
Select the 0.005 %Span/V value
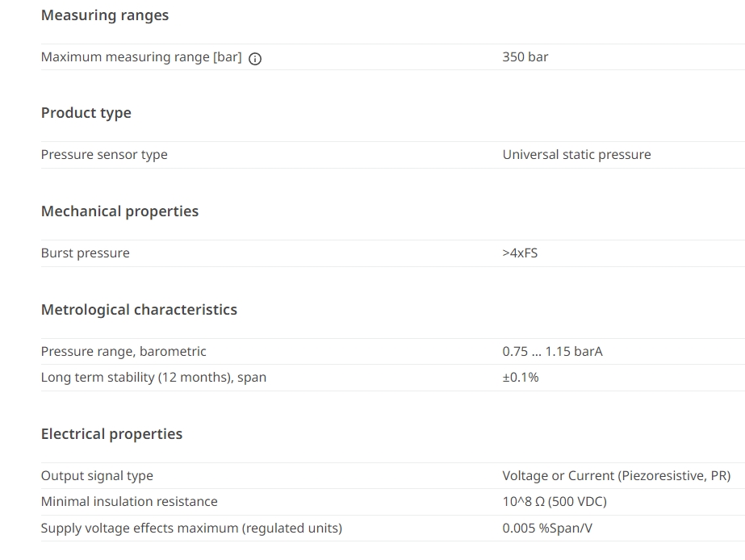(547, 529)
